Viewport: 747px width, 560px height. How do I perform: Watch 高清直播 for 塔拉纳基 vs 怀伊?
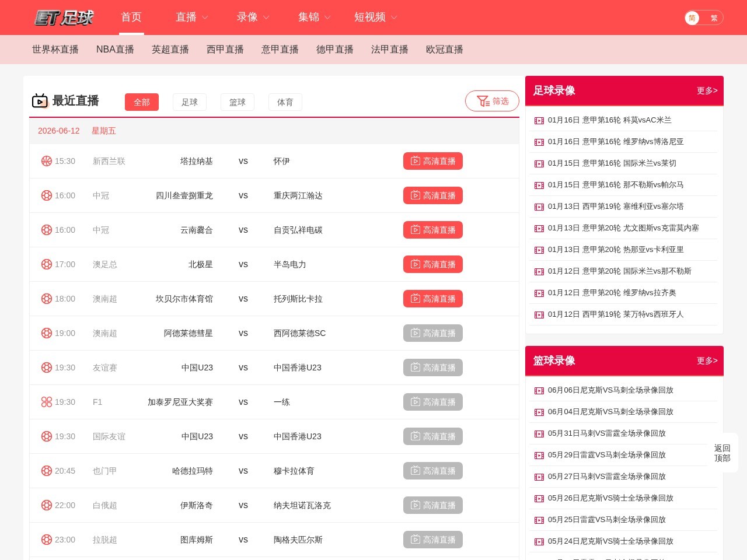433,161
